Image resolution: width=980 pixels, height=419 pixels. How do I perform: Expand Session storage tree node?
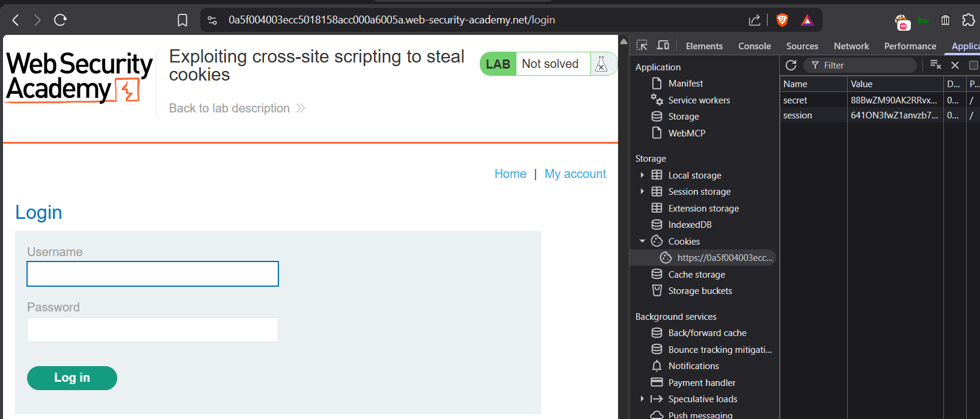642,191
